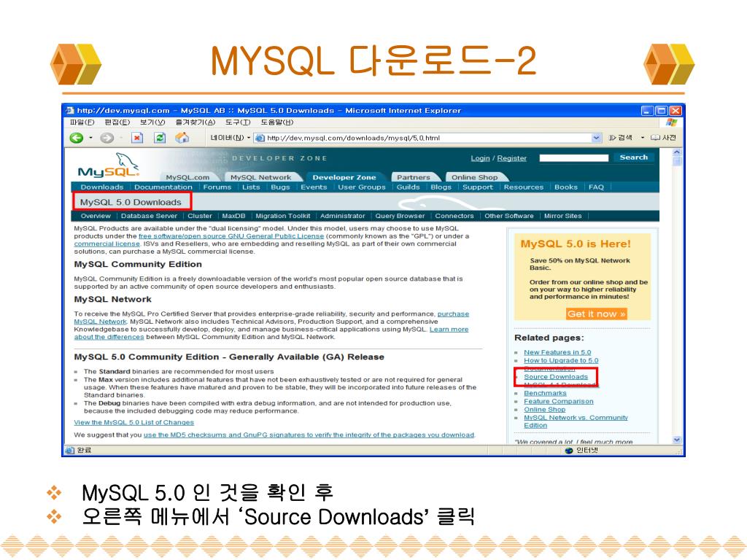
Task: Open dropdown arrow beside Back button
Action: (x=90, y=139)
